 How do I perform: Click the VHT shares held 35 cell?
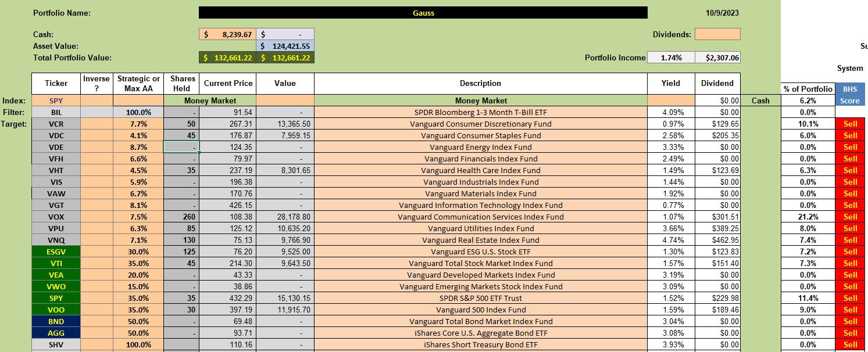point(181,170)
